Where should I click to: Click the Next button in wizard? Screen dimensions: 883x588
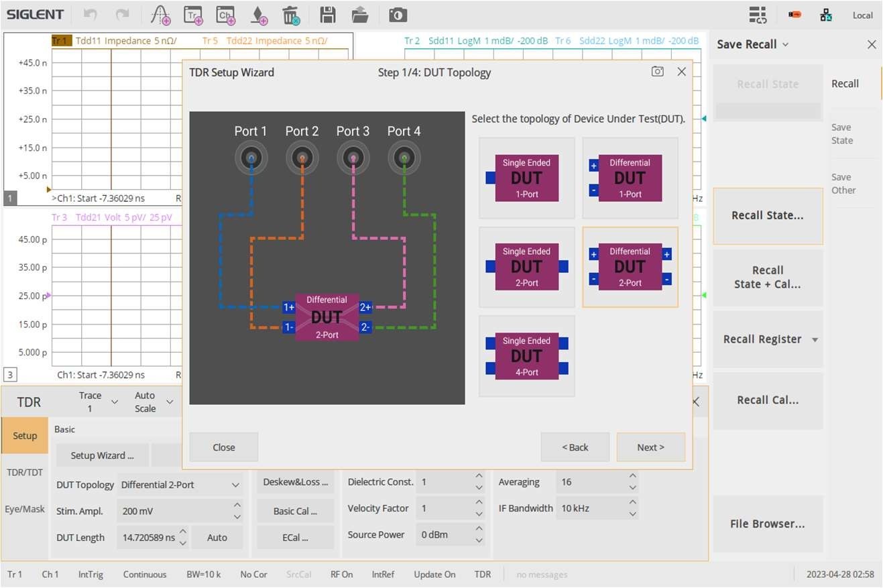650,447
